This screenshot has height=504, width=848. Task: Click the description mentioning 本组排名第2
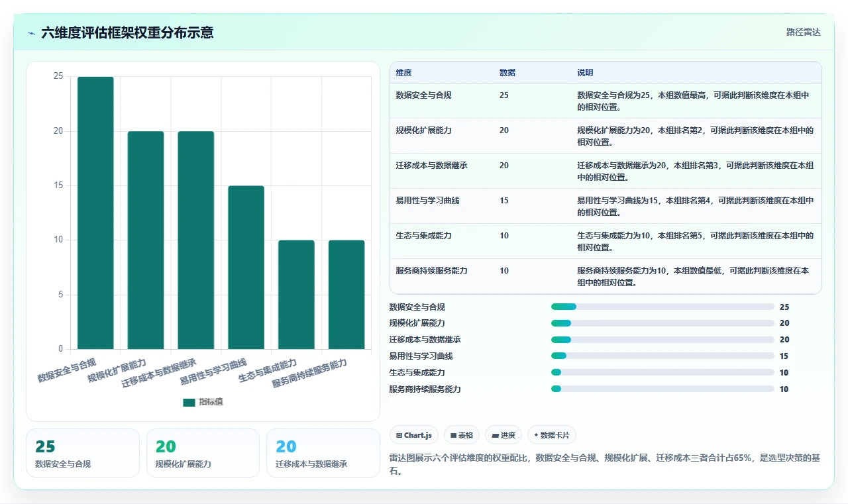pyautogui.click(x=695, y=136)
